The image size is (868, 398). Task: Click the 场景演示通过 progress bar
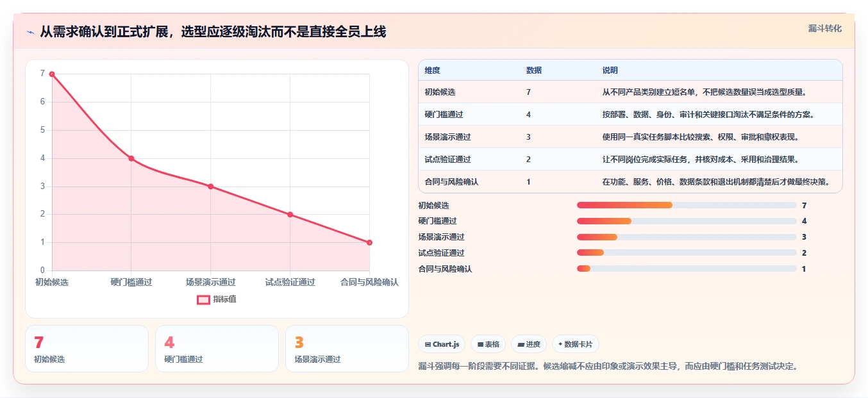pos(687,237)
